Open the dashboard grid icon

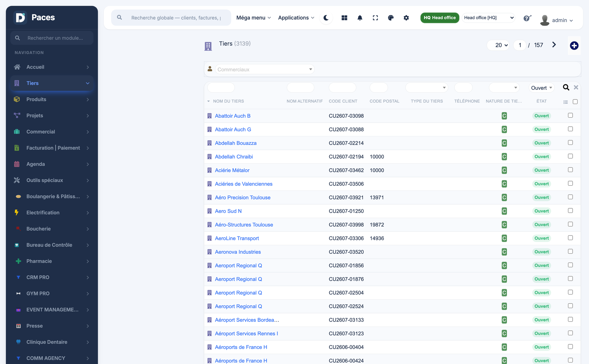[x=344, y=18]
